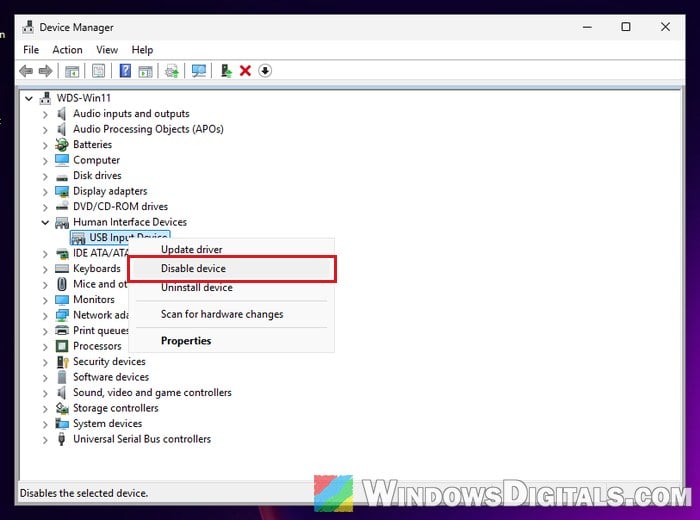Screen dimensions: 700x520
Task: Click the Update driver printer-like toolbar icon
Action: (172, 71)
